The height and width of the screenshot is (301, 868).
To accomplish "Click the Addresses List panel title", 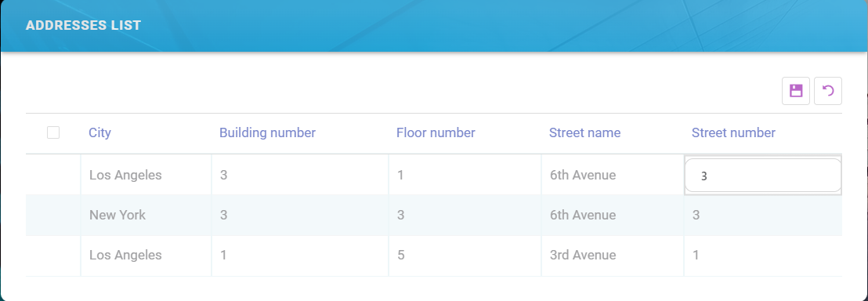I will [x=83, y=26].
